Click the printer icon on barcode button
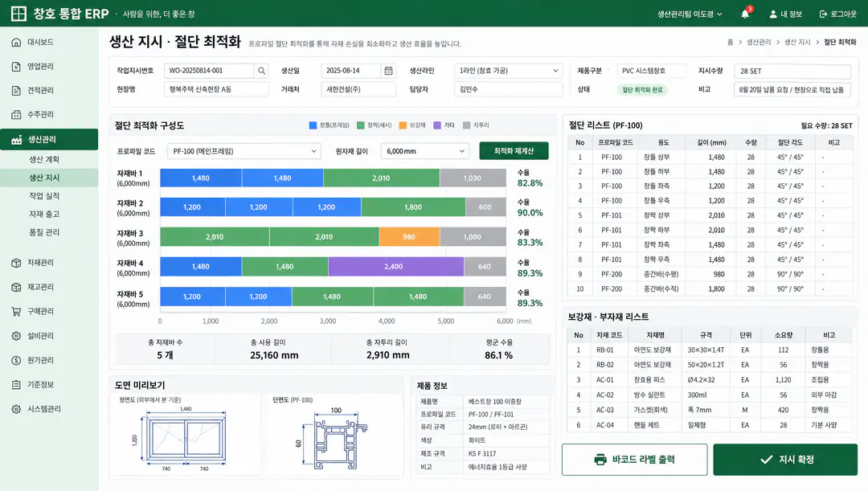Image resolution: width=868 pixels, height=491 pixels. [600, 460]
